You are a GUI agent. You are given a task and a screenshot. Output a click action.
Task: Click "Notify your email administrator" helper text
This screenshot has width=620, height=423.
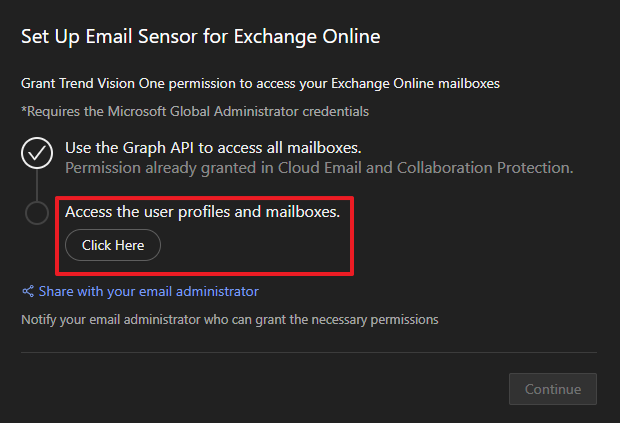(120, 320)
